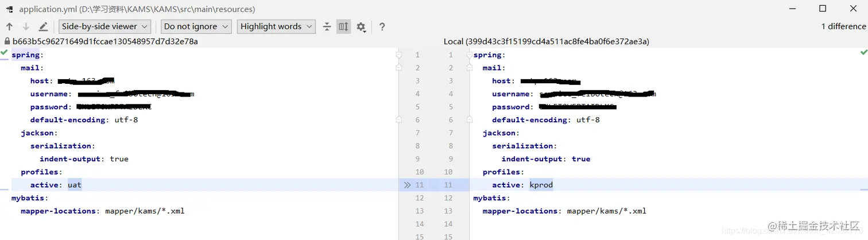868x240 pixels.
Task: Collapse the spring block in the Local pane gutter
Action: [470, 55]
